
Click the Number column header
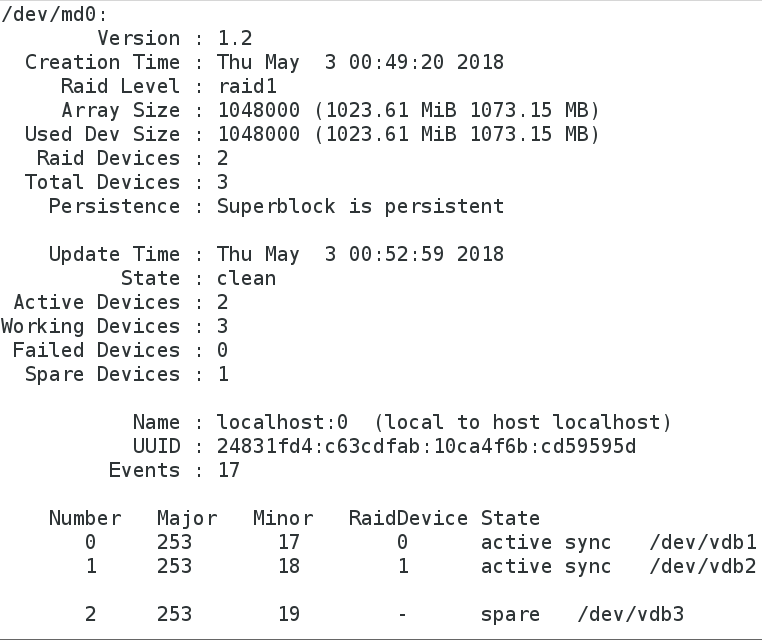85,518
